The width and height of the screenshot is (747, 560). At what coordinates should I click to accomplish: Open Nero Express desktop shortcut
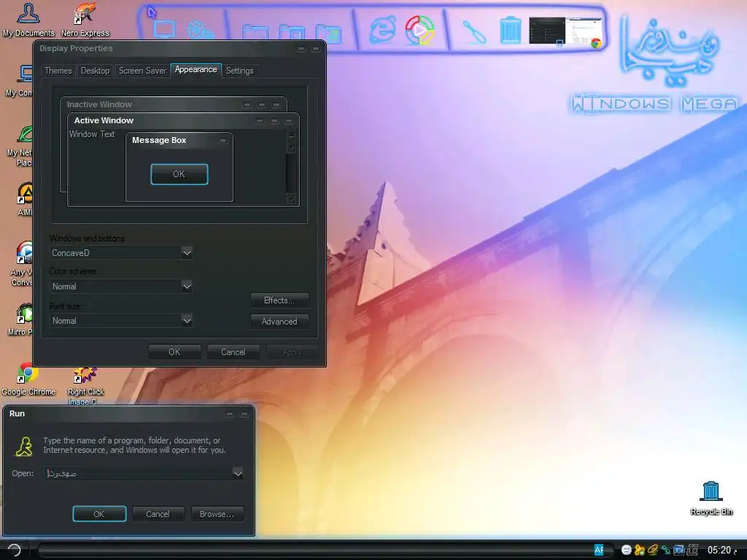85,20
